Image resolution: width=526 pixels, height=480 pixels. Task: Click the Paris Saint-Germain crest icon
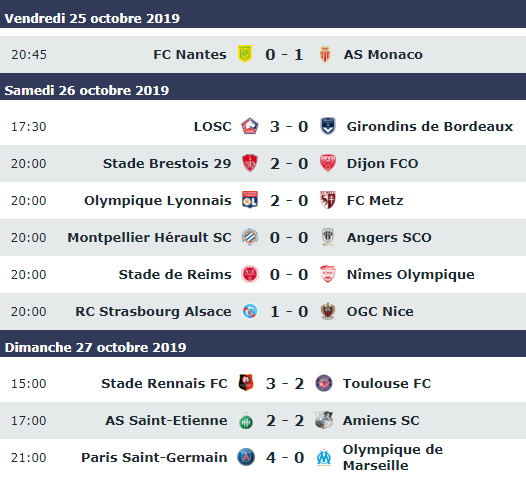[x=246, y=457]
